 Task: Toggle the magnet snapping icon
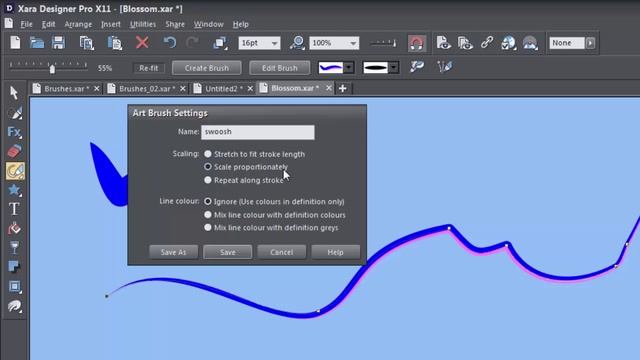coord(417,43)
